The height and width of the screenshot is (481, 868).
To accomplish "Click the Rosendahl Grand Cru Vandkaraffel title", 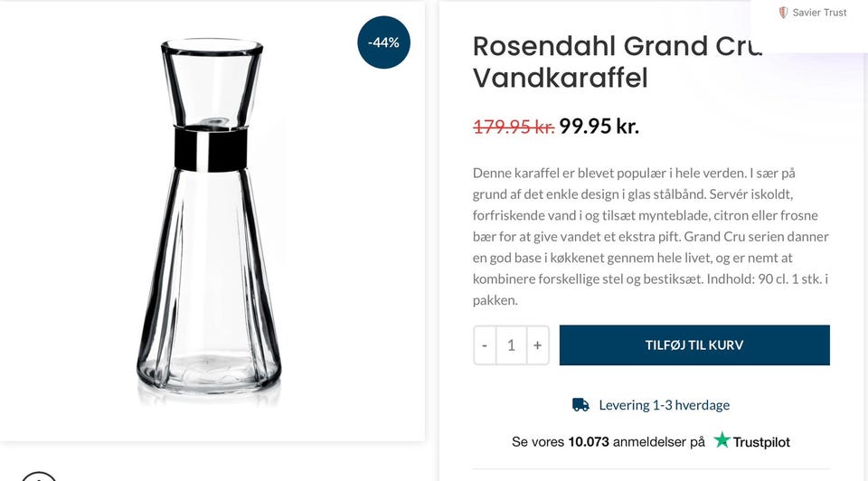I will (617, 61).
